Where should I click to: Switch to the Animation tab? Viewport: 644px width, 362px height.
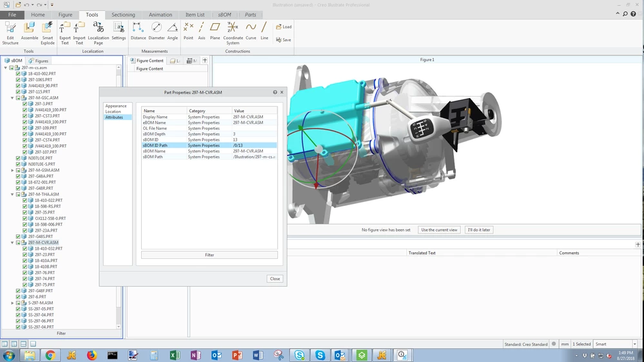point(160,15)
